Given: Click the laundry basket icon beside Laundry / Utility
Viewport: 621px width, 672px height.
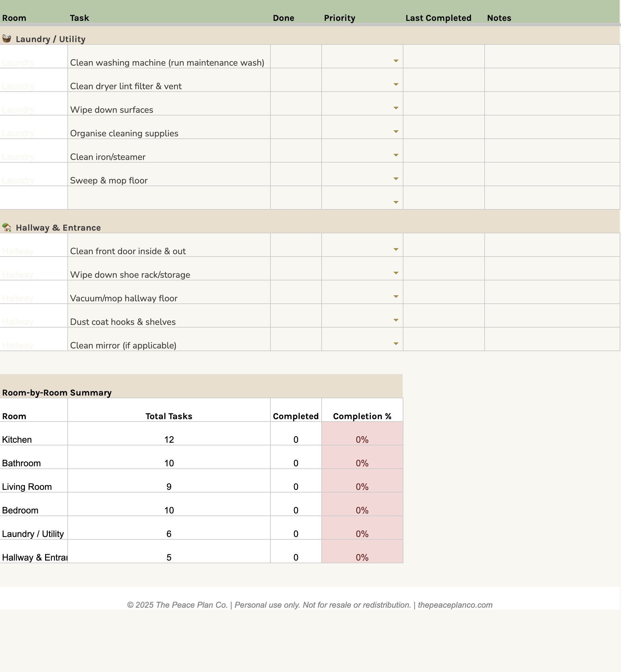Looking at the screenshot, I should [x=7, y=39].
